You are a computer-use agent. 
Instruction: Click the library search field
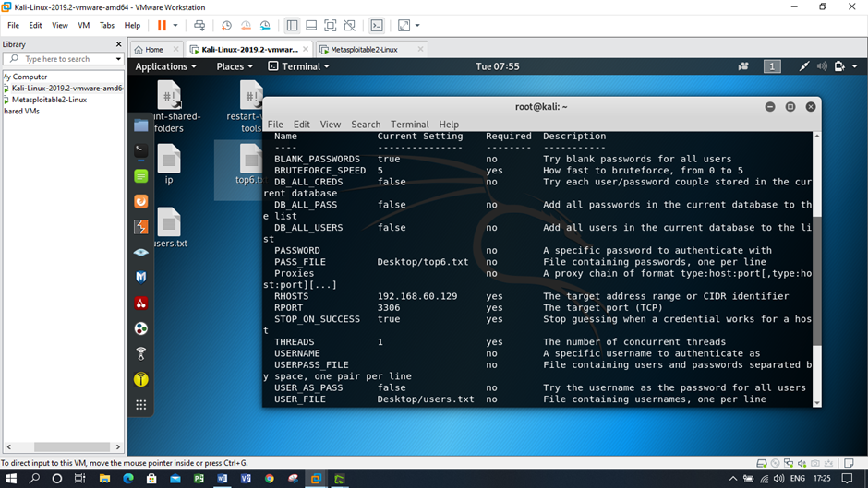pyautogui.click(x=63, y=59)
